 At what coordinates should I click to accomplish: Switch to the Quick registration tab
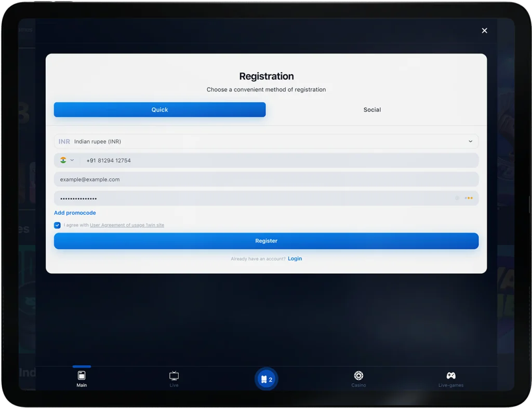point(160,110)
